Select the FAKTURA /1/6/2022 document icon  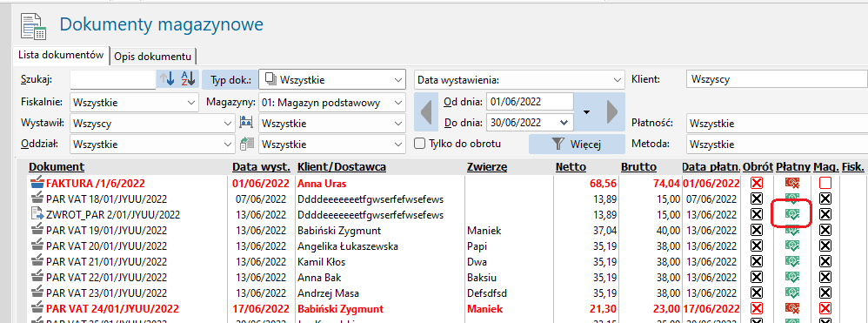coord(37,183)
